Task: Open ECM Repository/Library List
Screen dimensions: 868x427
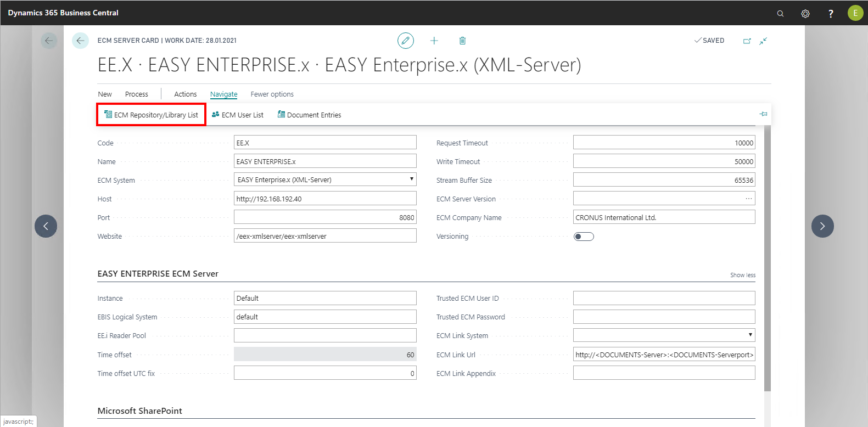Action: click(x=151, y=115)
